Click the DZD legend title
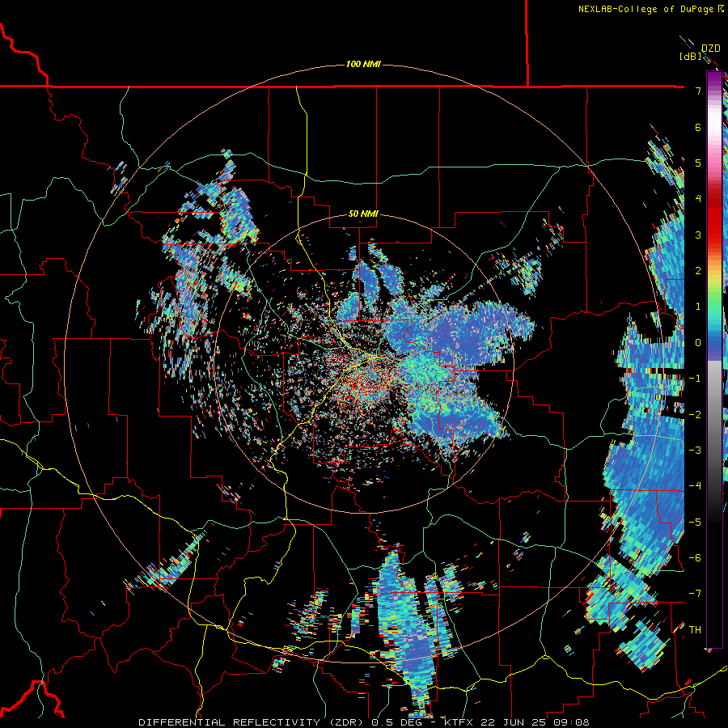 [x=711, y=49]
